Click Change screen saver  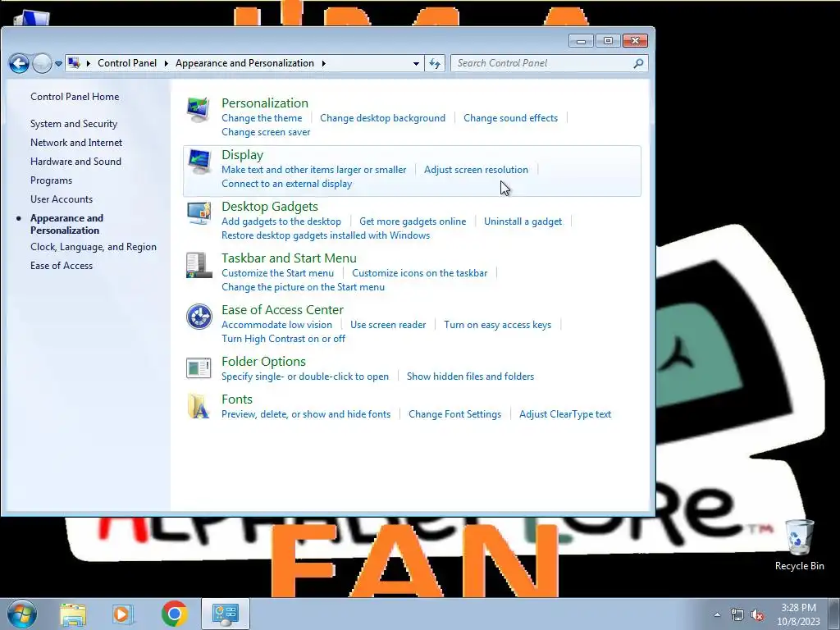pyautogui.click(x=266, y=132)
